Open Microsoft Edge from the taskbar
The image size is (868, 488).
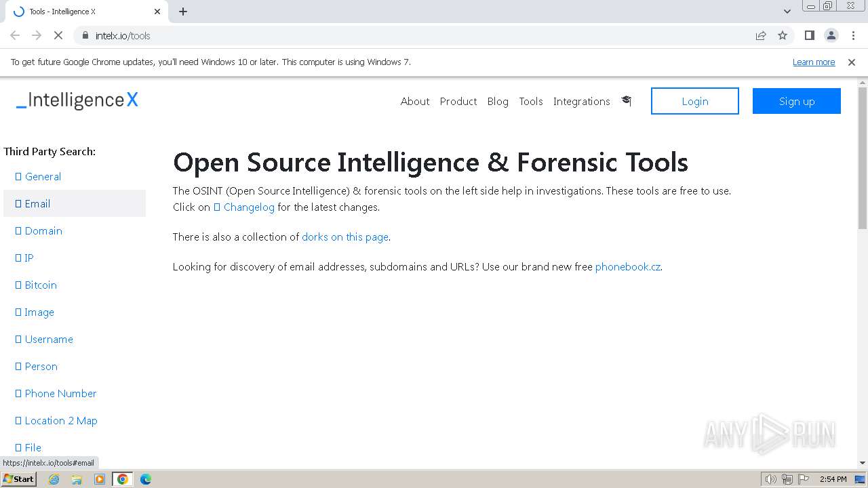pyautogui.click(x=145, y=479)
